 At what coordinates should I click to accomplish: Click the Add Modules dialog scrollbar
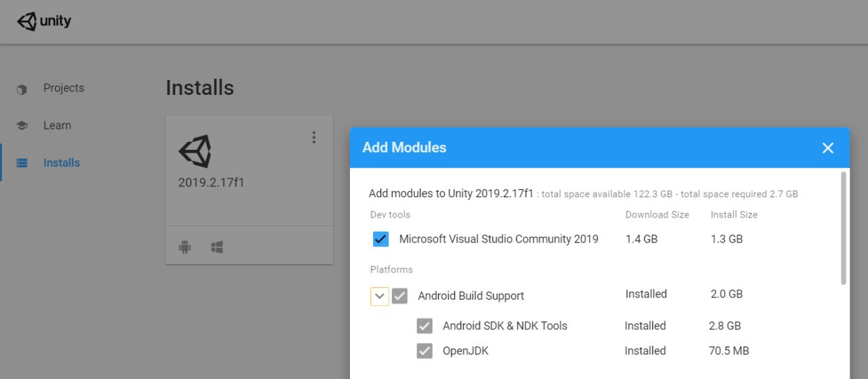(x=844, y=228)
